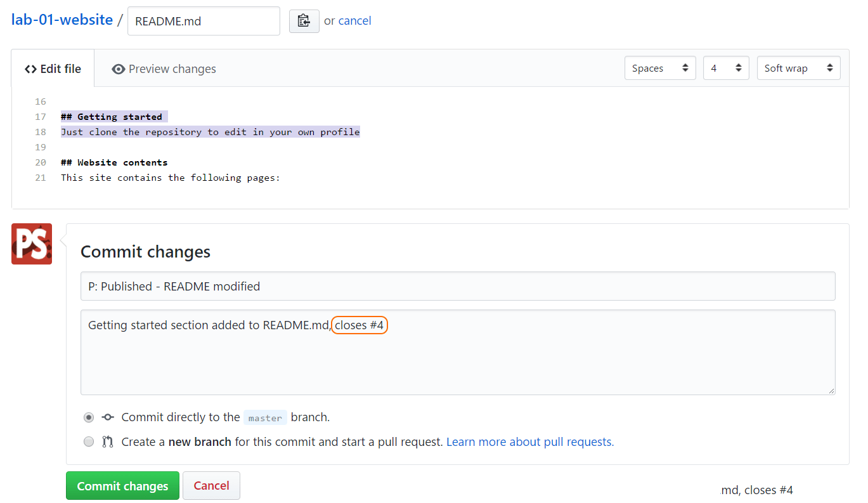
Task: Click line 17 heading Getting started
Action: point(112,117)
